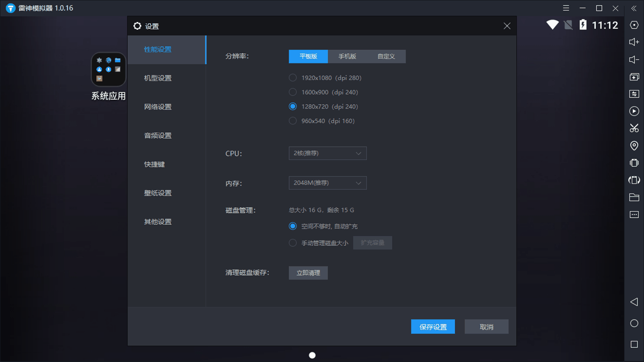Screen dimensions: 644x362
Task: Click the 立即清理 cache cleanup button
Action: point(308,273)
